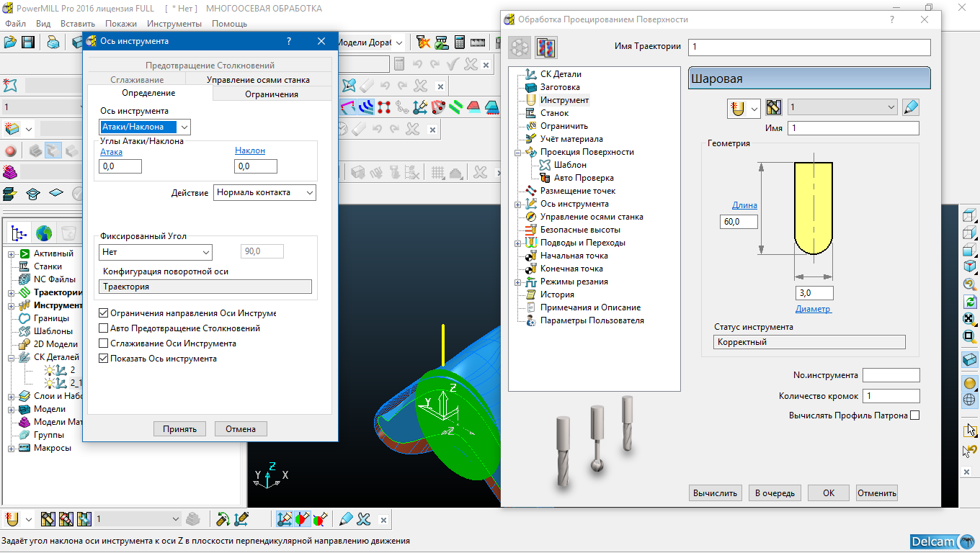This screenshot has height=553, width=980.
Task: Collapse Проекция Поверхности tree node
Action: tap(517, 153)
